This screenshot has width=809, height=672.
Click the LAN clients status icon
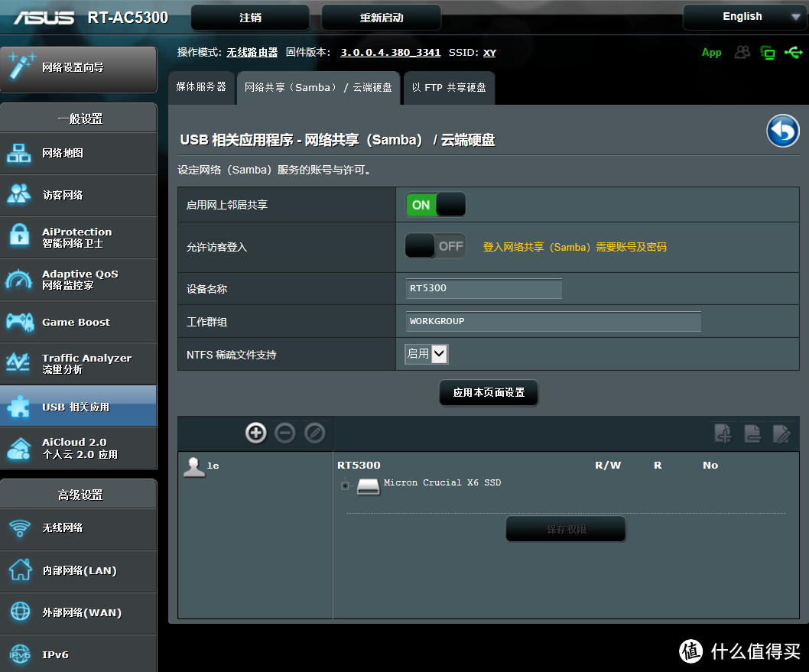[767, 53]
